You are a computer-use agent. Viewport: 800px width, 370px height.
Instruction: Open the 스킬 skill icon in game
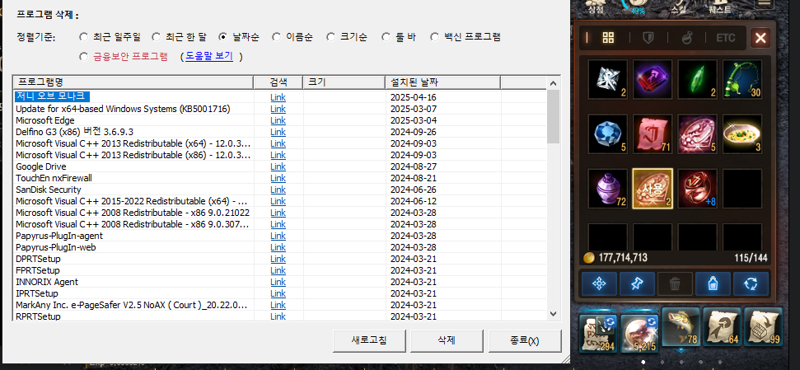pos(678,7)
